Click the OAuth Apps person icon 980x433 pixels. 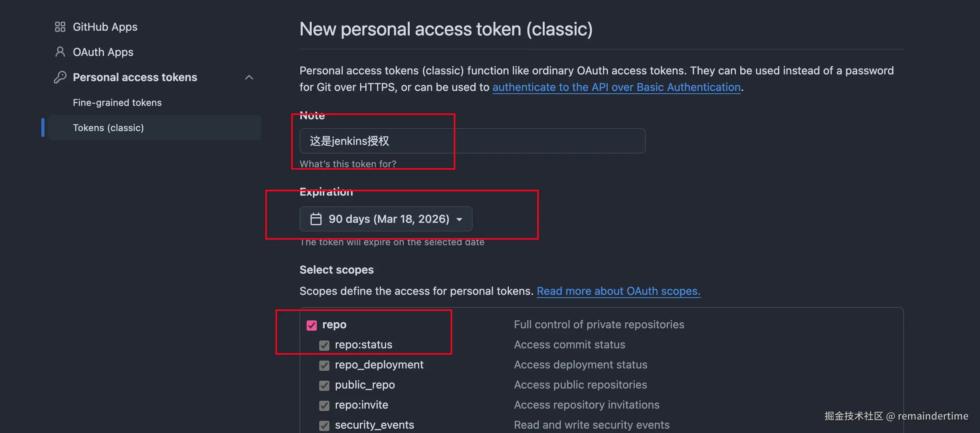60,52
